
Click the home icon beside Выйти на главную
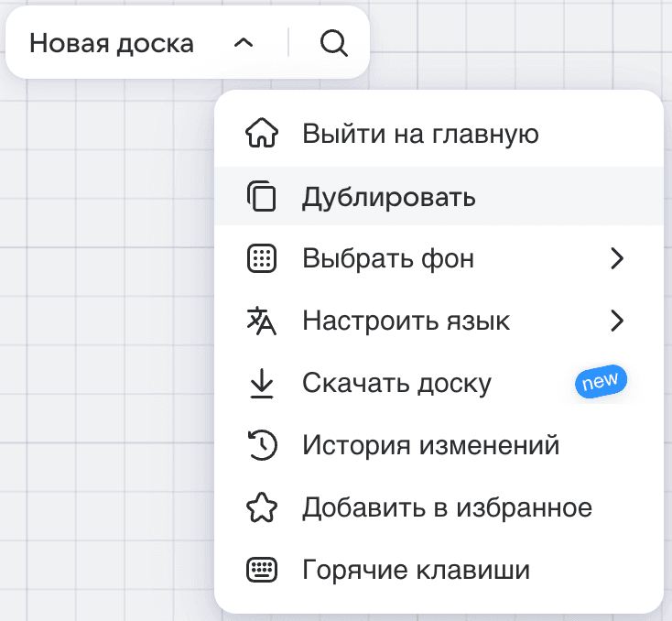coord(262,133)
